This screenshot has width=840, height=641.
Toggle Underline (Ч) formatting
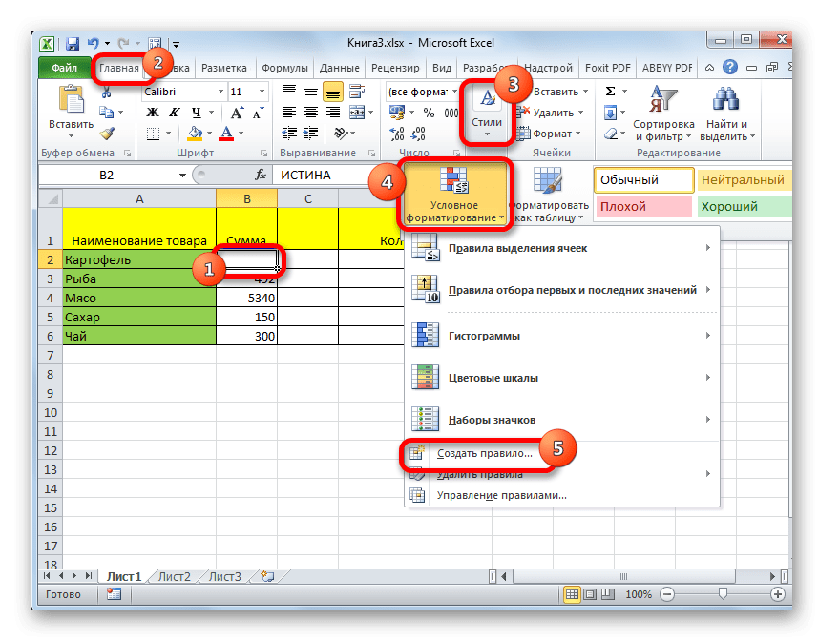click(x=197, y=113)
